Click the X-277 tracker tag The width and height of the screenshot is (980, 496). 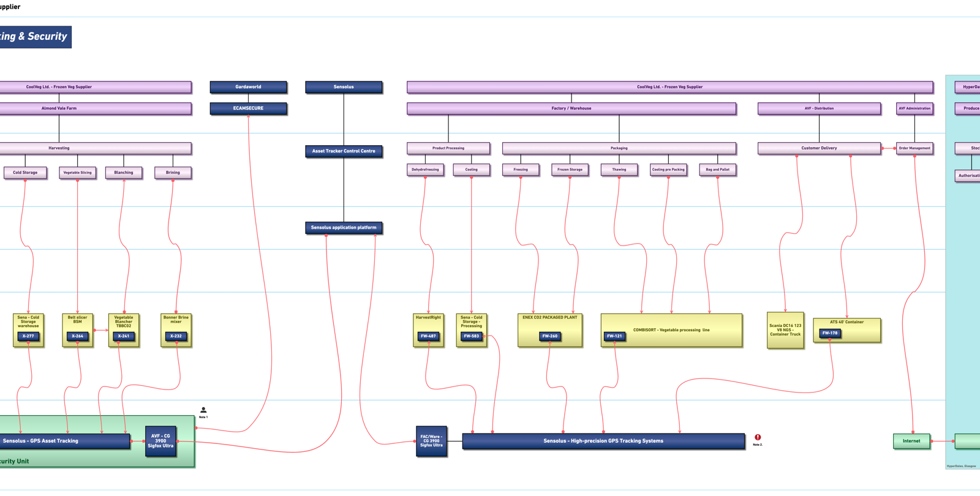pyautogui.click(x=28, y=336)
